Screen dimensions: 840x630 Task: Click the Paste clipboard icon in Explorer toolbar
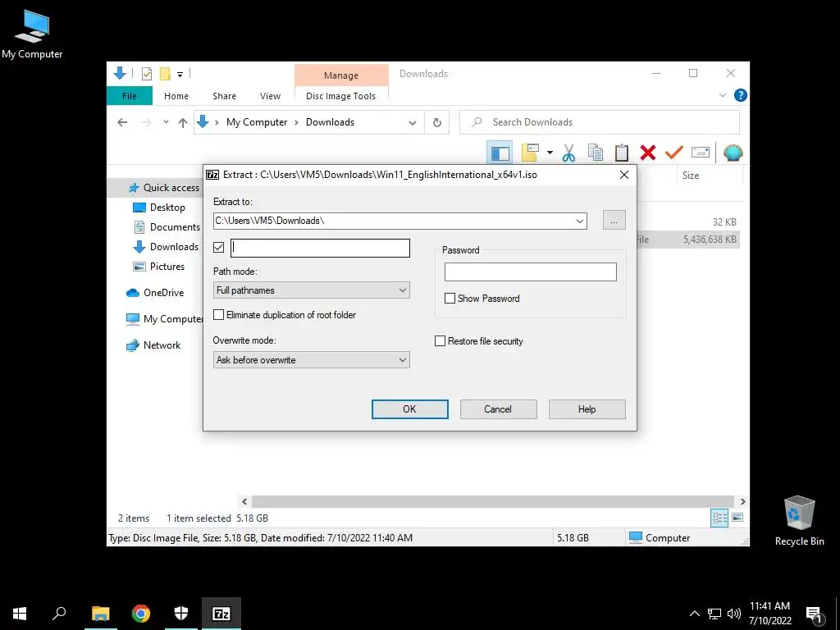click(622, 153)
